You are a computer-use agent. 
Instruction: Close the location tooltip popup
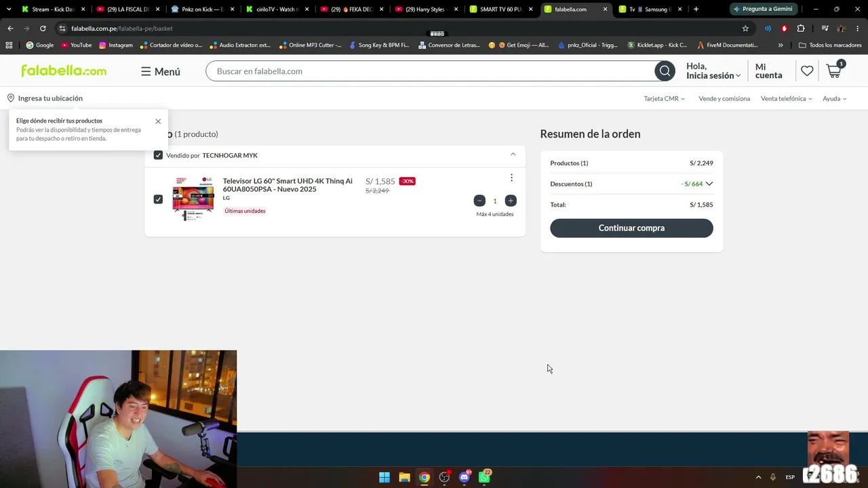pyautogui.click(x=158, y=121)
